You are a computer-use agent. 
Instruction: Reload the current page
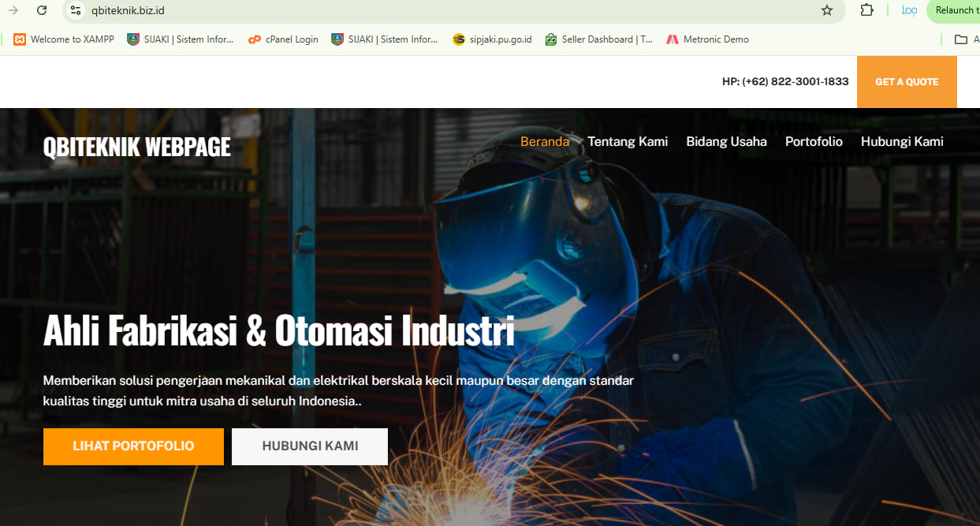pyautogui.click(x=43, y=11)
